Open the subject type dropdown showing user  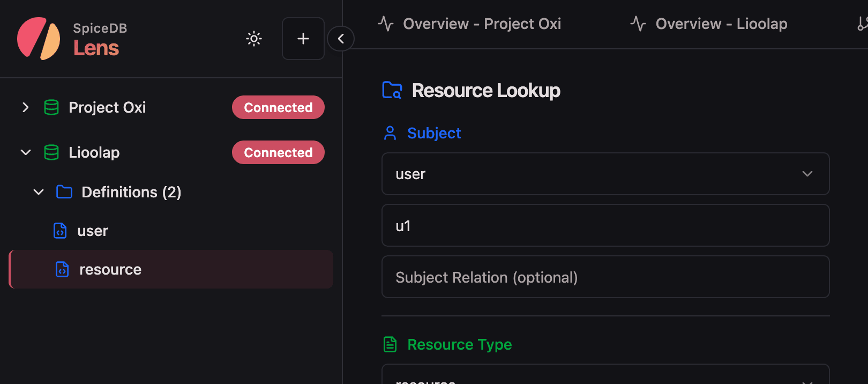pos(605,174)
